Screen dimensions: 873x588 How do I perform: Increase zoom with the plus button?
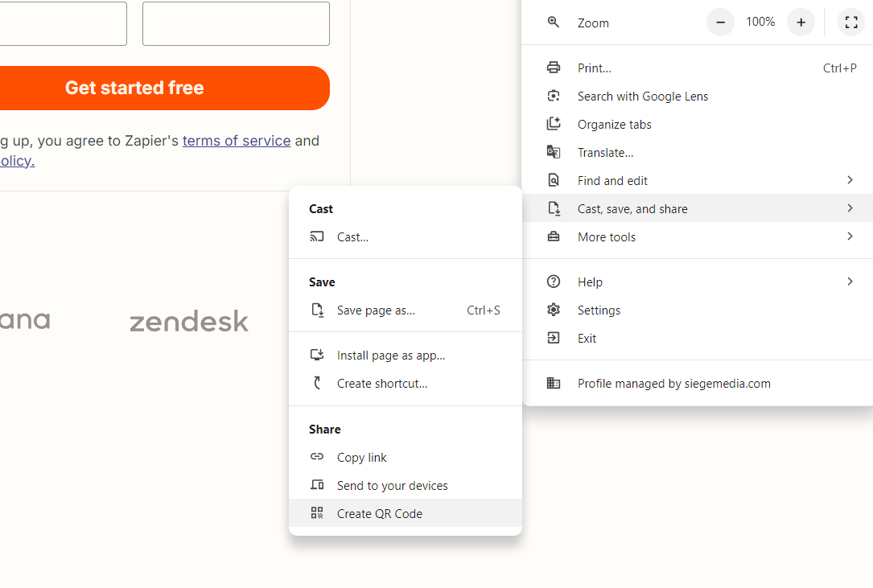pos(801,23)
